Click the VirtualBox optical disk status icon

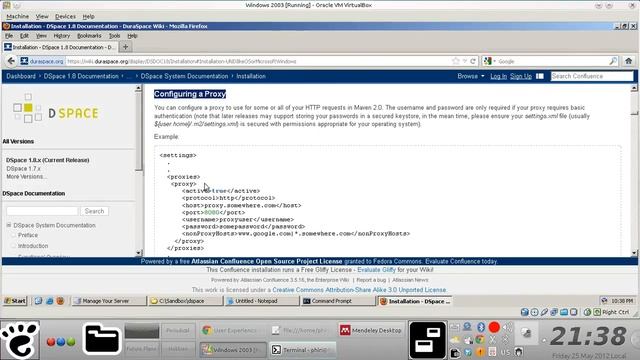[x=534, y=312]
